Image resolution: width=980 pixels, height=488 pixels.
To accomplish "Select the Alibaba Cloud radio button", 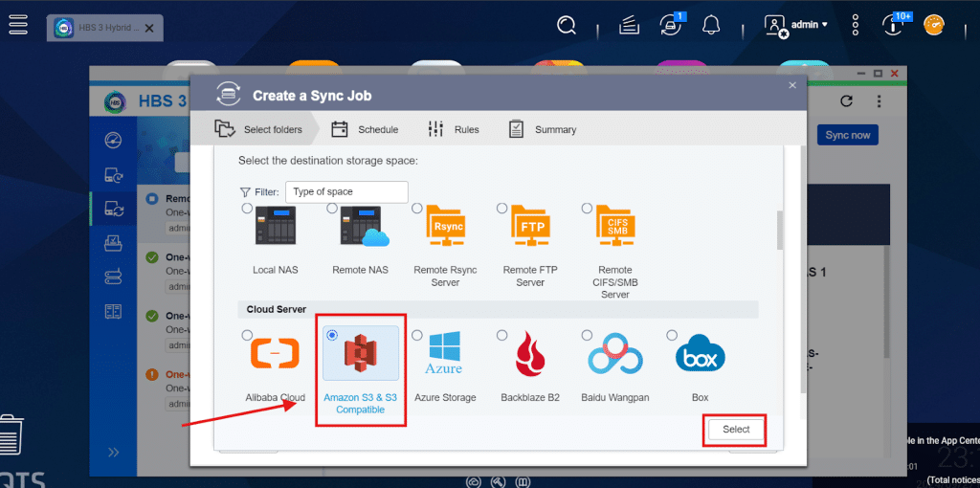I will 248,336.
